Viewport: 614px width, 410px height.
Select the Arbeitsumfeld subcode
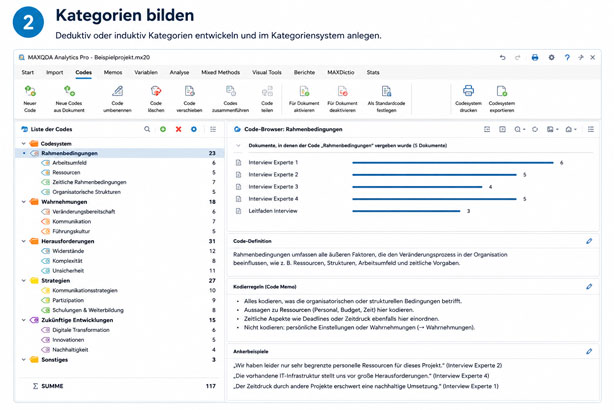[x=69, y=163]
